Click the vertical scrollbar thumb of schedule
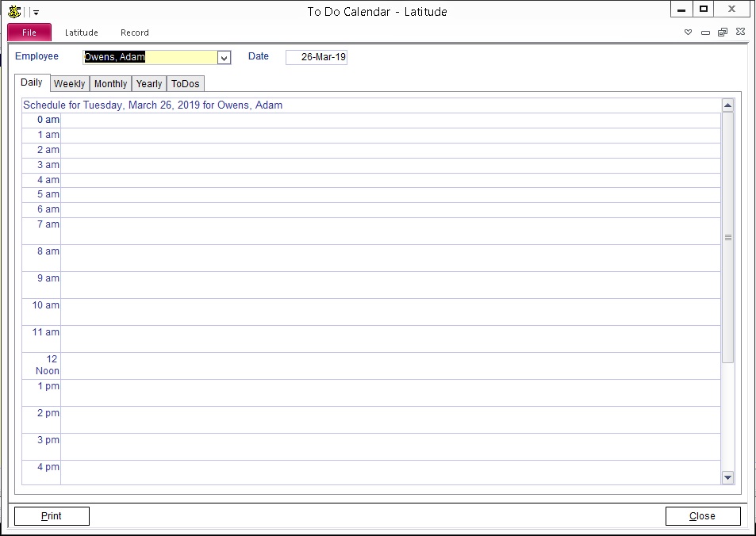Screen dimensions: 756x536 (x=727, y=237)
